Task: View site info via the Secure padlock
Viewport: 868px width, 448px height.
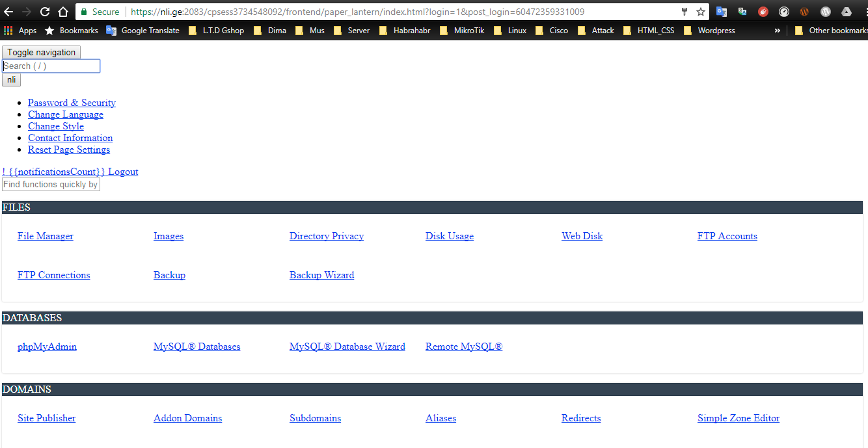Action: coord(100,12)
